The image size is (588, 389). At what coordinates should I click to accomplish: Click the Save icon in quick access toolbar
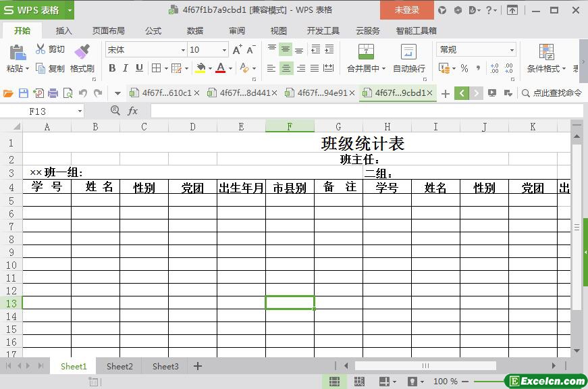(24, 93)
